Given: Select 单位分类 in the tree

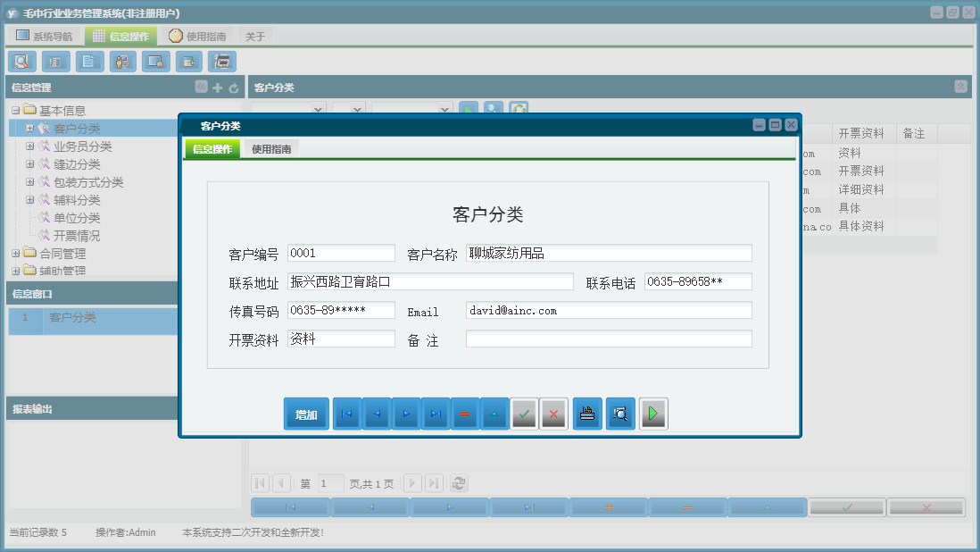Looking at the screenshot, I should tap(77, 218).
